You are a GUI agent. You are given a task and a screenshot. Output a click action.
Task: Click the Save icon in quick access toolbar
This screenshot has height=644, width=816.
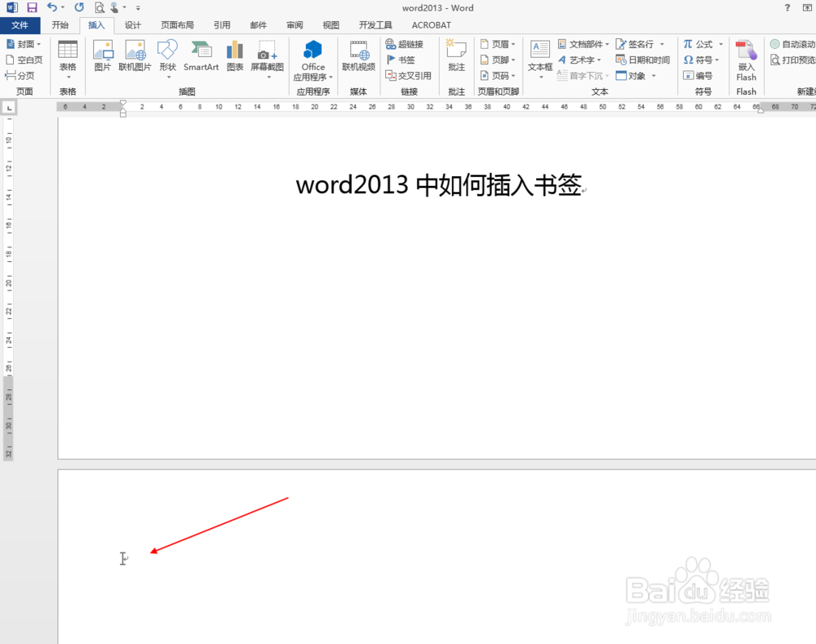click(33, 8)
